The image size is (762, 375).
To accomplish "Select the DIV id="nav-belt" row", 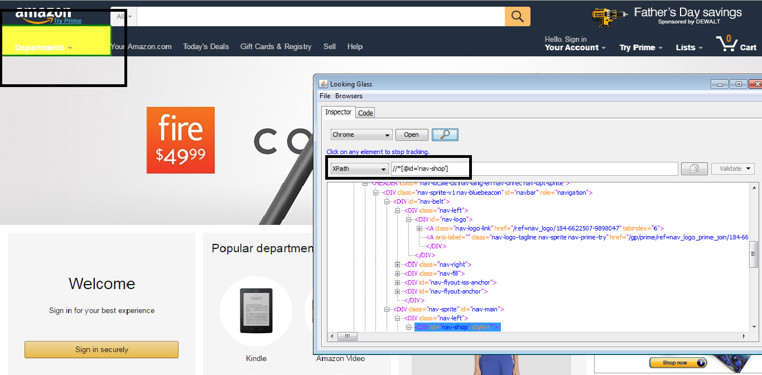I will coord(422,201).
